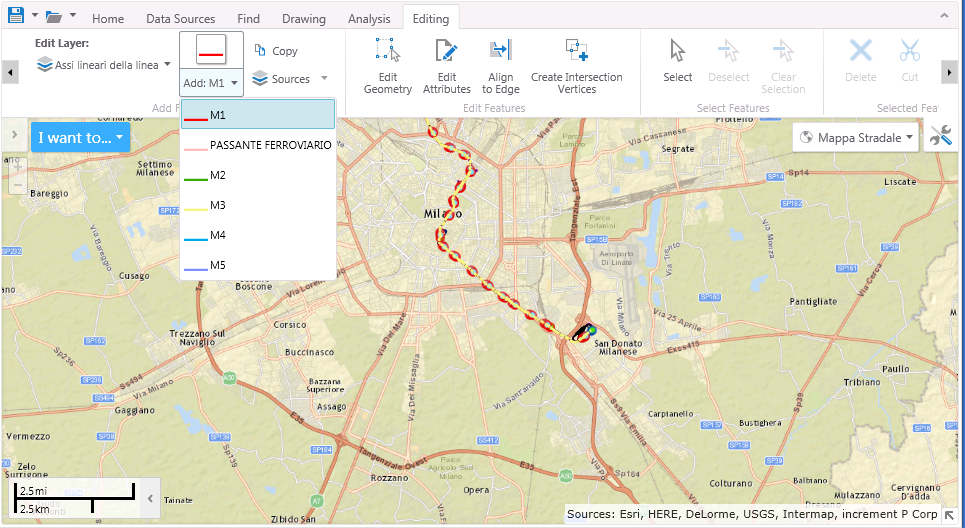Open the Edit Layer dropdown Assi lineari

[103, 65]
